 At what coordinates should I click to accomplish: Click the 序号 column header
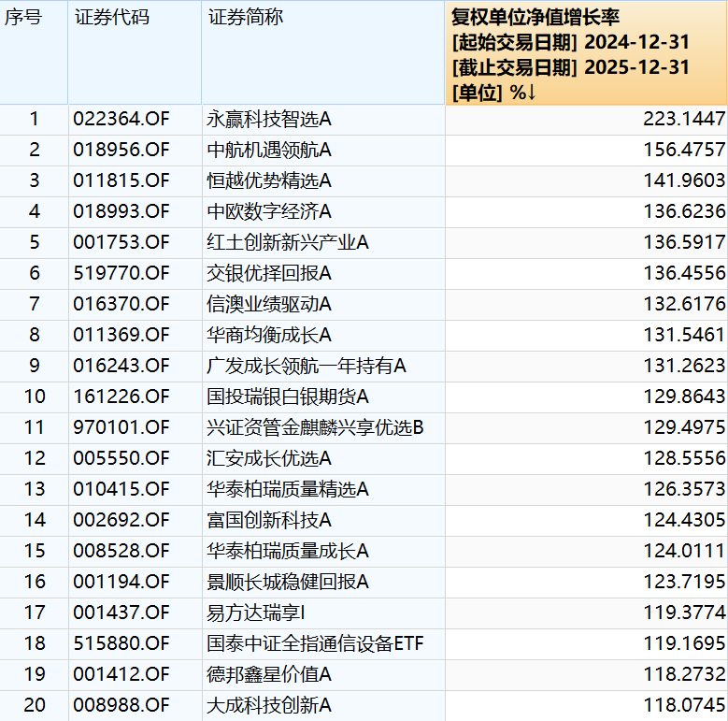pyautogui.click(x=23, y=18)
